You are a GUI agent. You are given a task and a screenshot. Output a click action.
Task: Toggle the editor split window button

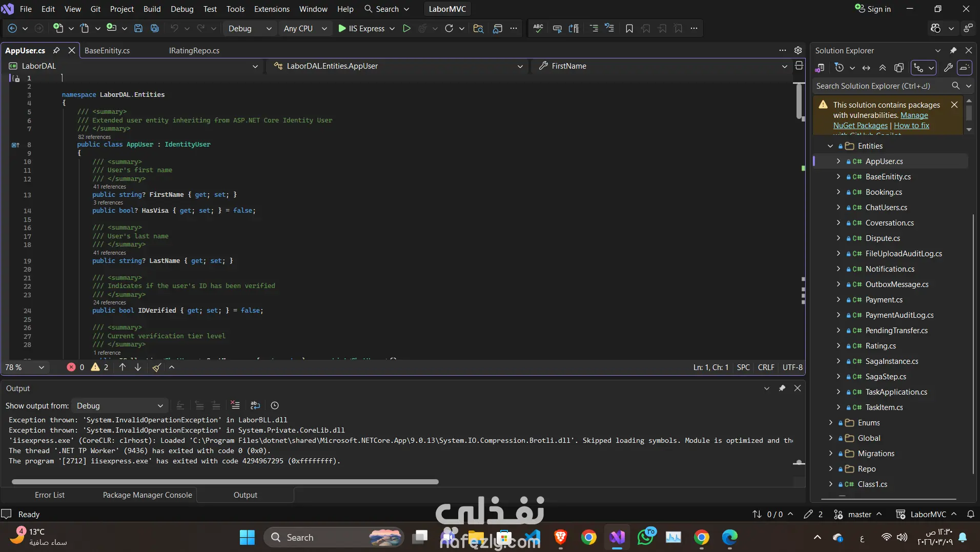799,66
